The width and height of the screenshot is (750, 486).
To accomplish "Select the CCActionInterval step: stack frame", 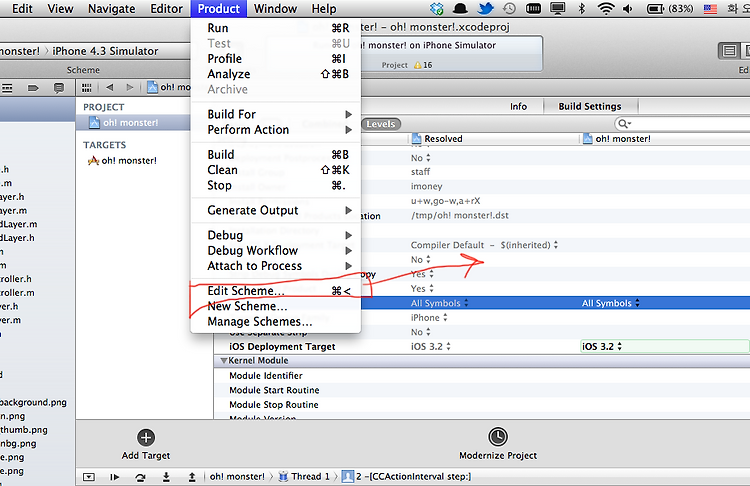I will (407, 476).
